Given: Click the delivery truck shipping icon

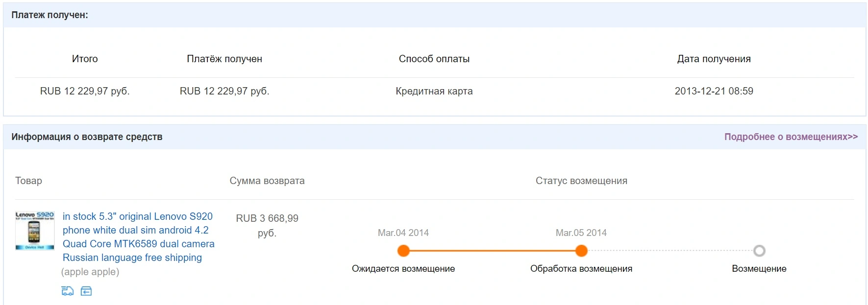Looking at the screenshot, I should coord(67,291).
